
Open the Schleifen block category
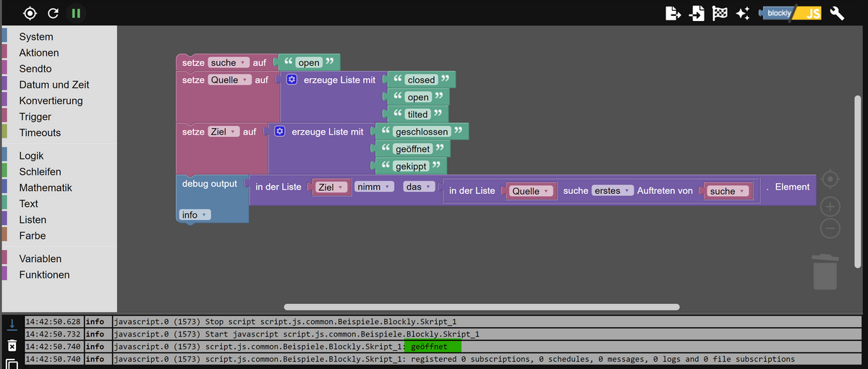tap(40, 171)
